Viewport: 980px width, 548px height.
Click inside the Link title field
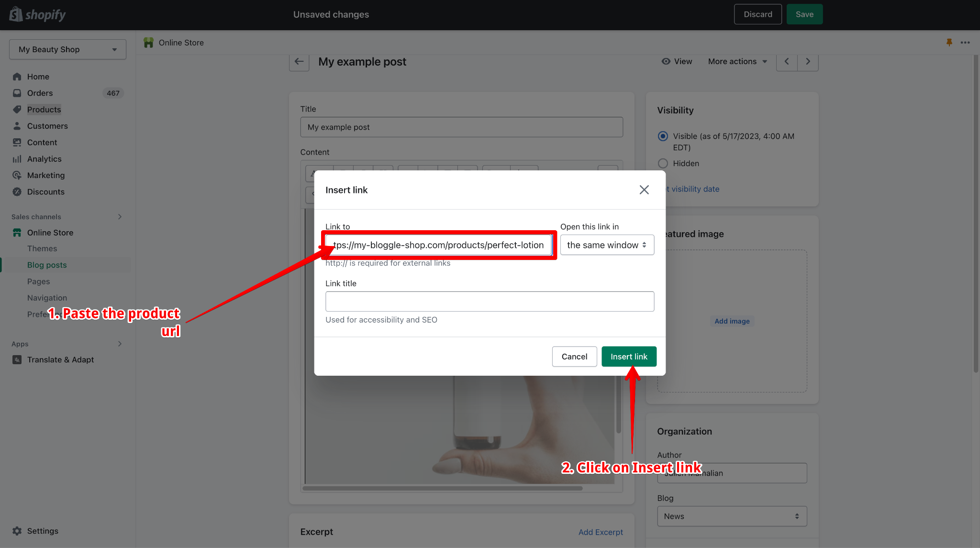[490, 301]
